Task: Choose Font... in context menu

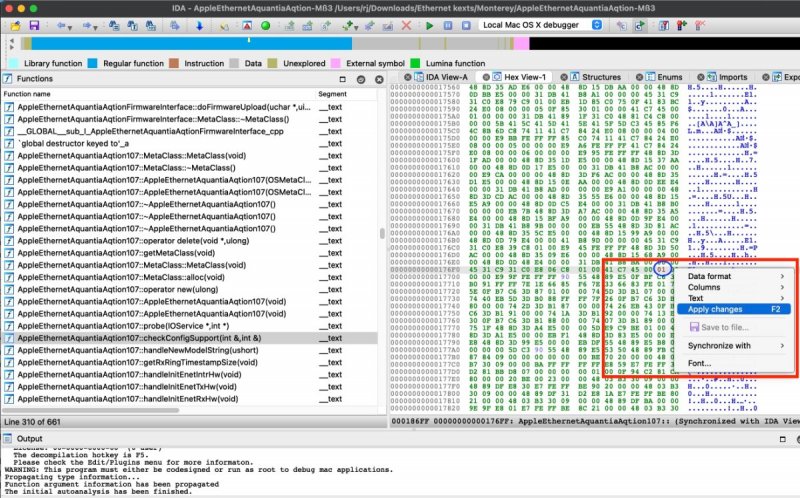Action: point(736,363)
